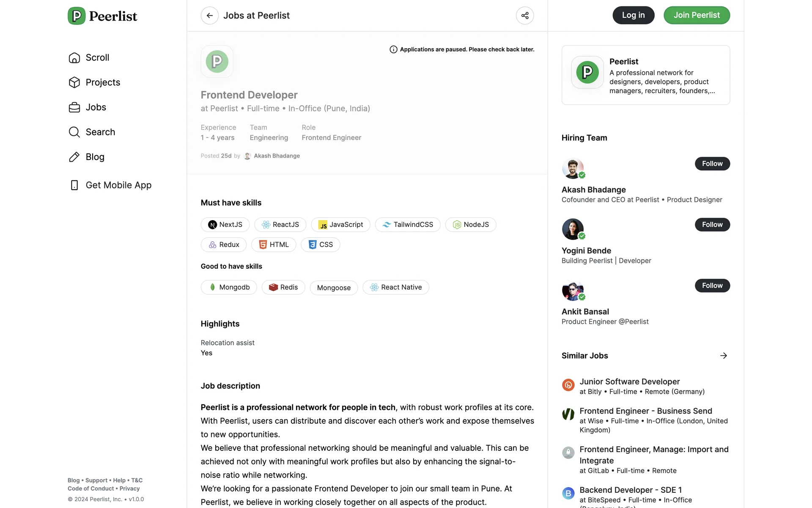Click the share icon button
812x508 pixels.
pos(524,16)
